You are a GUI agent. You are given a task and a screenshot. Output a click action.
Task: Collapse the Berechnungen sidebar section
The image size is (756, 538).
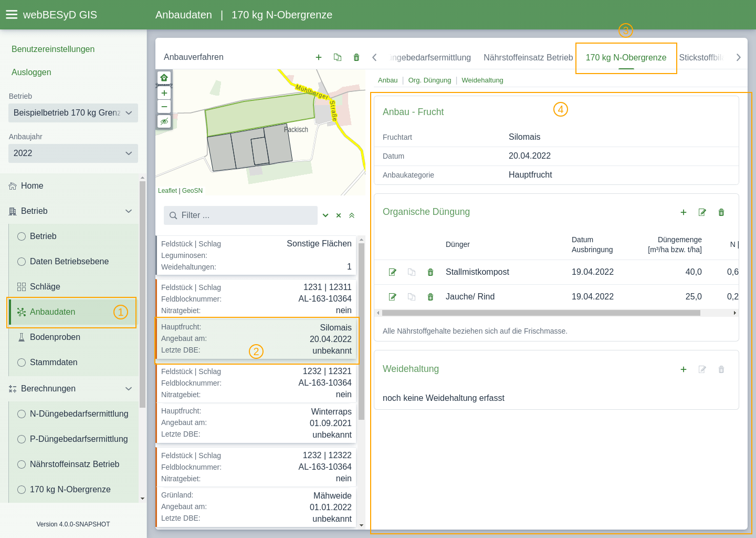(x=129, y=389)
